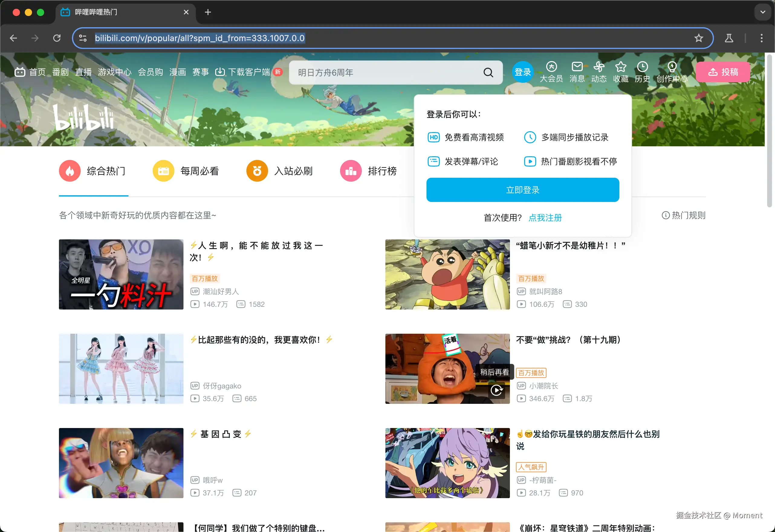Open 历史 clock icon
The image size is (775, 532).
click(642, 67)
